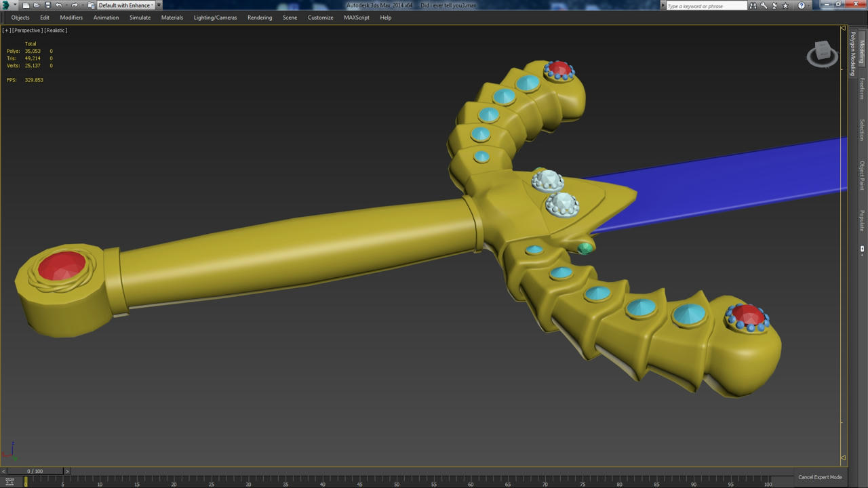Click the Communication Center satellite icon
Image resolution: width=868 pixels, height=488 pixels.
(774, 5)
